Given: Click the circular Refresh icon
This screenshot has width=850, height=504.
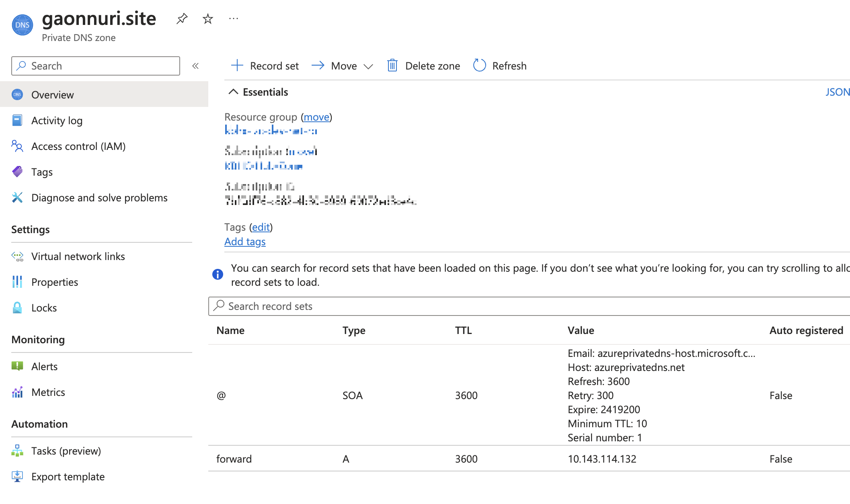Looking at the screenshot, I should (x=479, y=66).
